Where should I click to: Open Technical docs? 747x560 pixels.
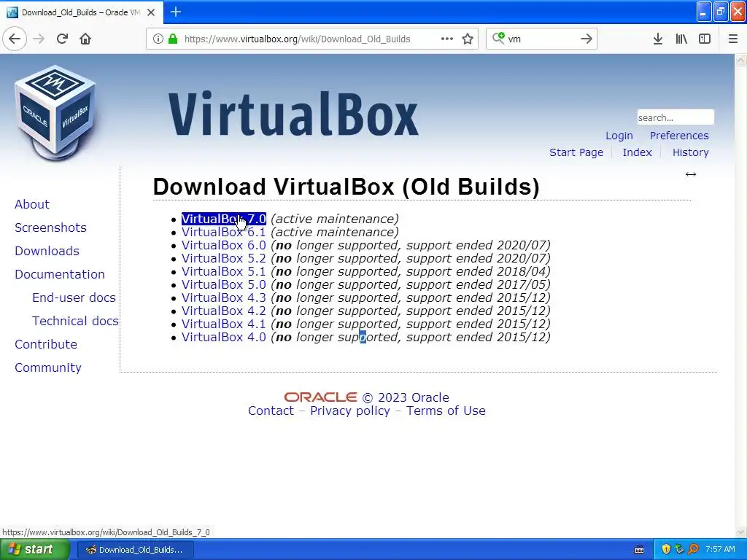(x=75, y=321)
